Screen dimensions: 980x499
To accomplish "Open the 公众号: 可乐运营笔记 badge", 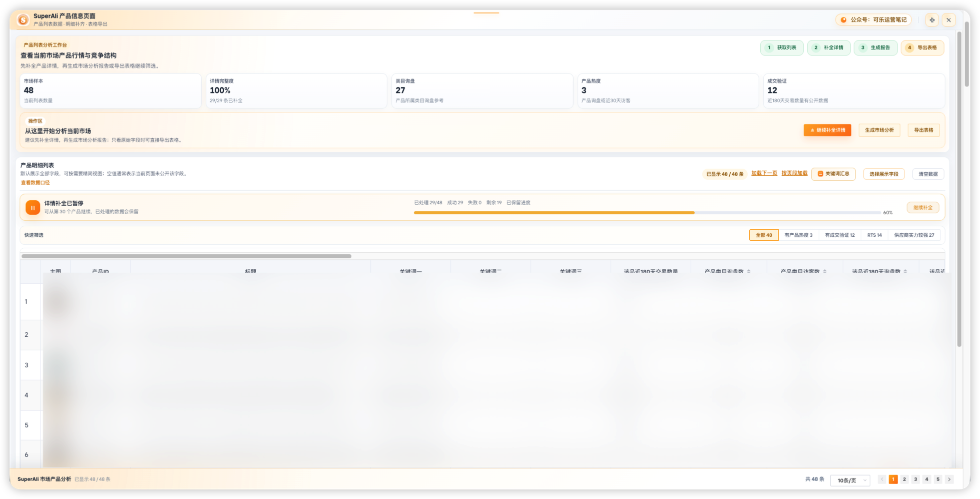I will pyautogui.click(x=873, y=20).
